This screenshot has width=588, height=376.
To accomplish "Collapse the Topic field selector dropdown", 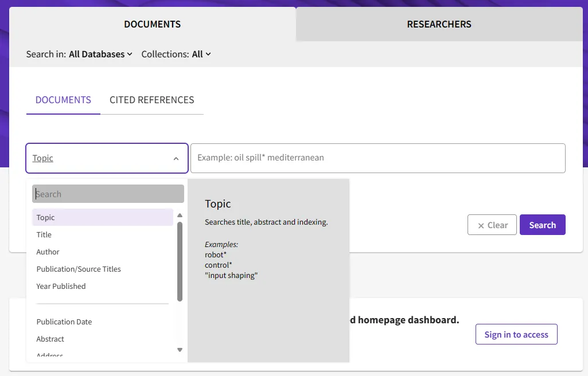I will tap(107, 158).
